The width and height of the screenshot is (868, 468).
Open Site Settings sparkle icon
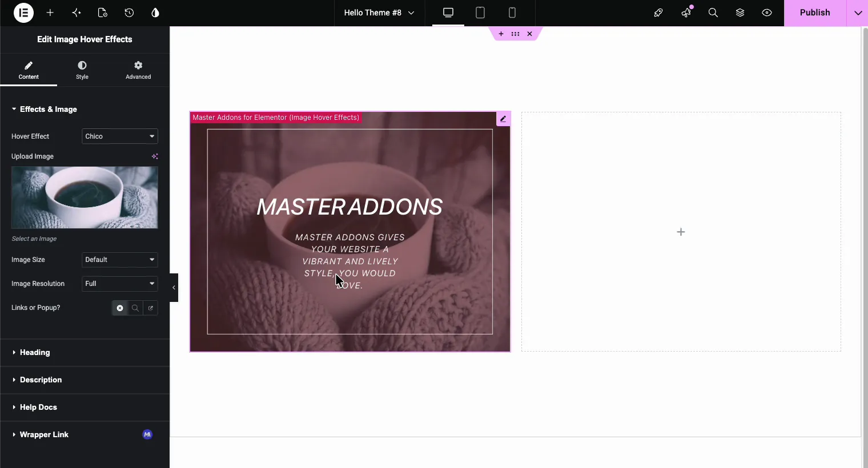pos(77,13)
